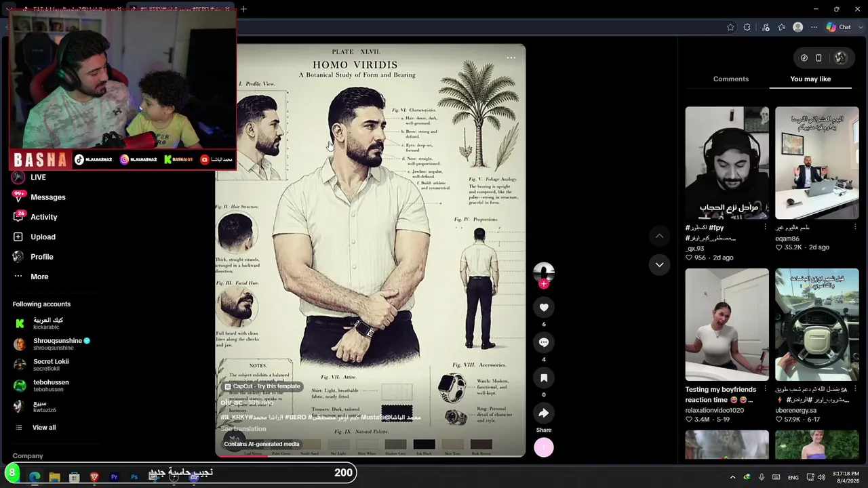Click the music note media icon in browser toolbar
Image resolution: width=868 pixels, height=488 pixels.
click(766, 27)
